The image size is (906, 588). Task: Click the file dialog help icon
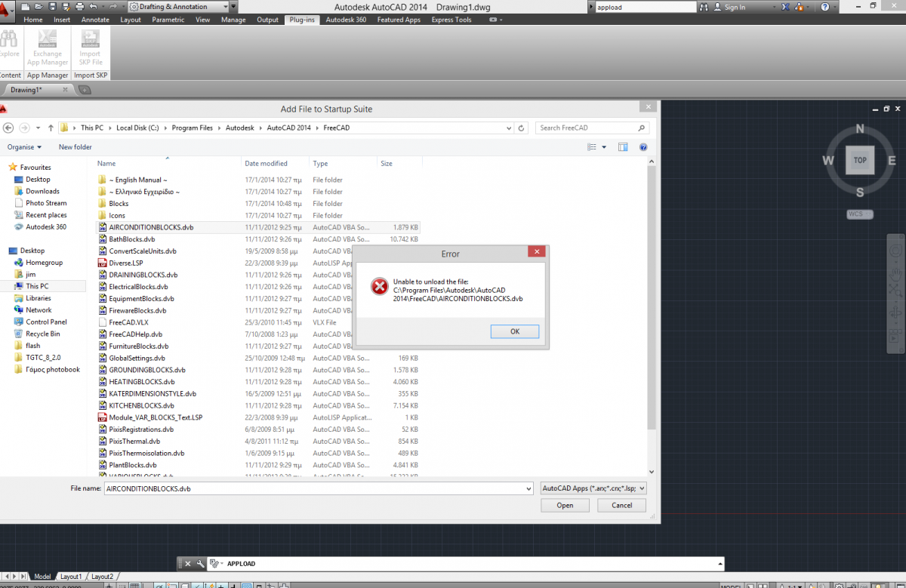pyautogui.click(x=643, y=147)
